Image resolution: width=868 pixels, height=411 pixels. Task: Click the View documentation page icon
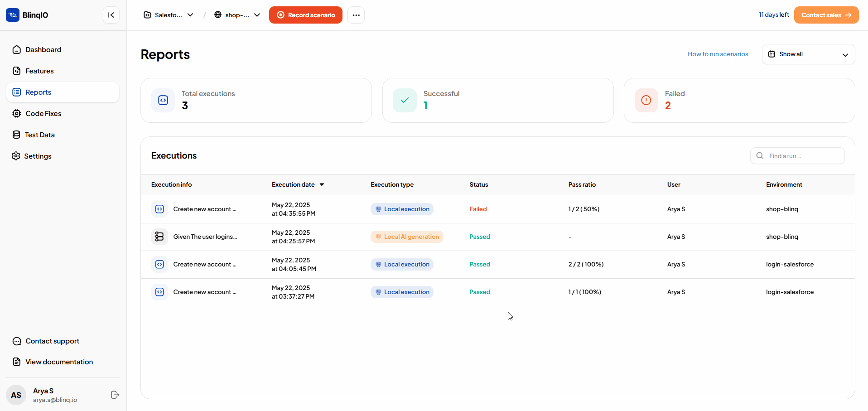tap(17, 362)
